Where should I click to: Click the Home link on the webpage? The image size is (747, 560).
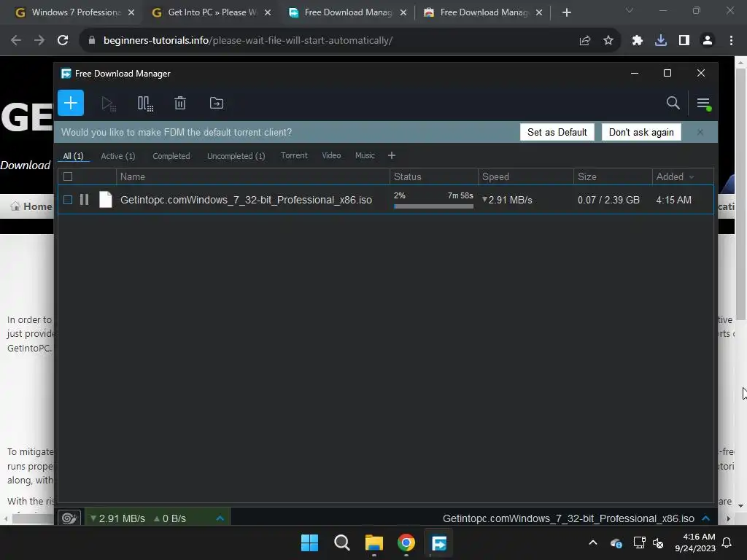click(31, 206)
